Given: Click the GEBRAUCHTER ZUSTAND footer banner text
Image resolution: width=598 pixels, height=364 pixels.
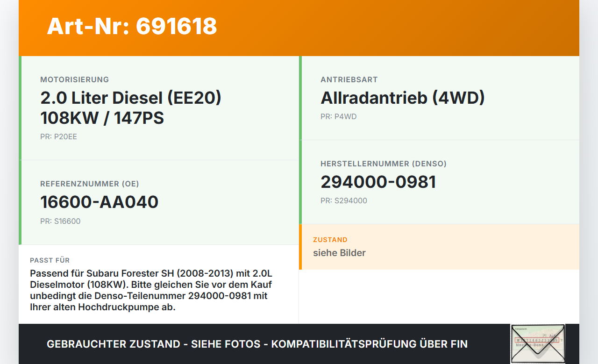Looking at the screenshot, I should coord(257,344).
